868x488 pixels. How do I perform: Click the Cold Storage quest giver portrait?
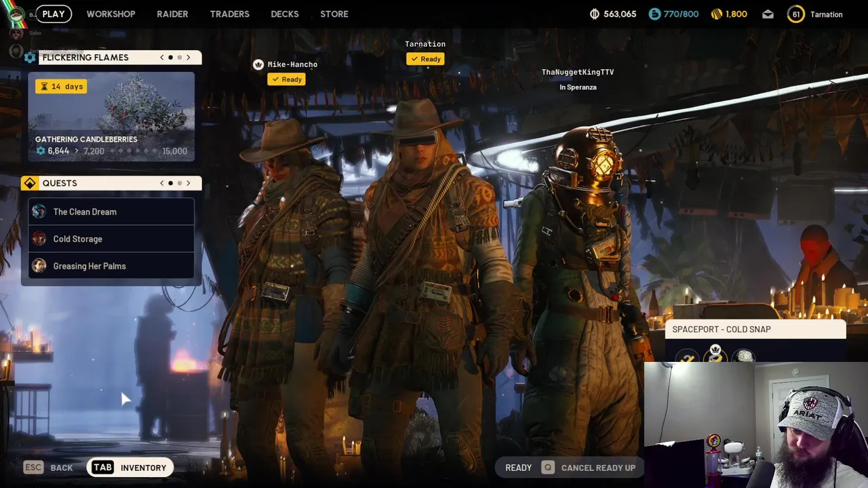point(39,239)
